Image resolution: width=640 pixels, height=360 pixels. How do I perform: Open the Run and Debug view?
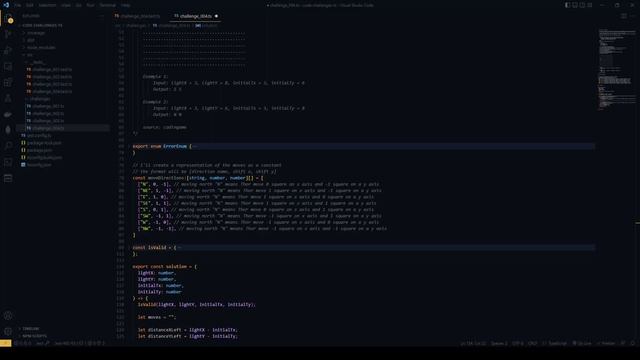(x=8, y=50)
